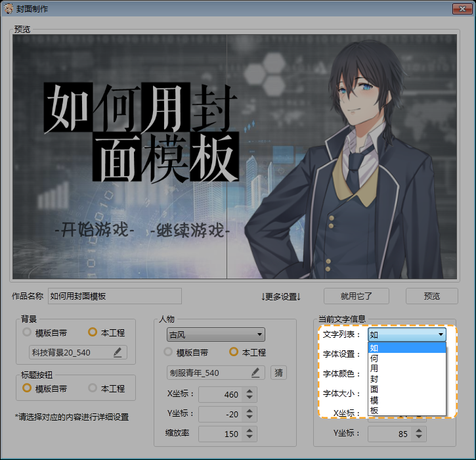Decrease the text Y坐标 85 with down arrow
The width and height of the screenshot is (476, 460).
click(418, 437)
